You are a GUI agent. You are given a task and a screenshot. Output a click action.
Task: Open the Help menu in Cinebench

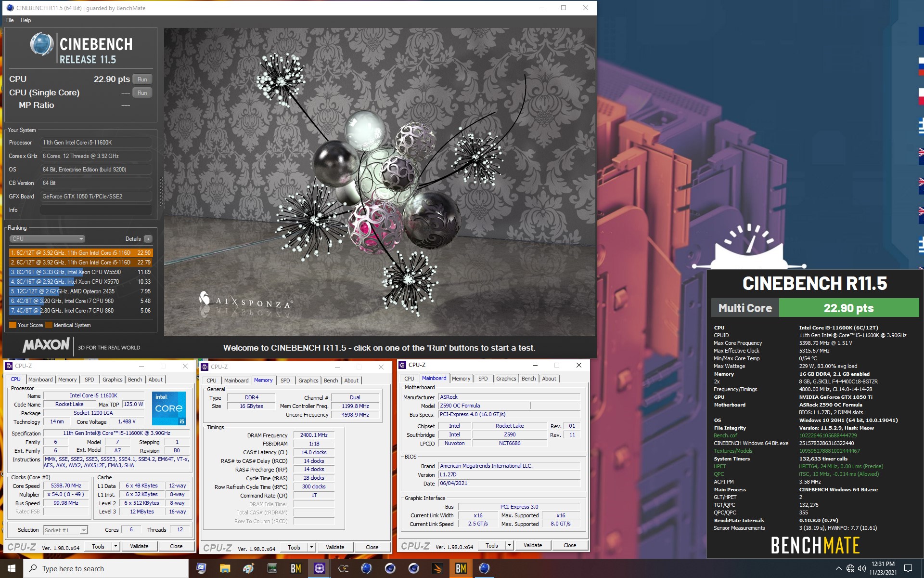pos(26,20)
